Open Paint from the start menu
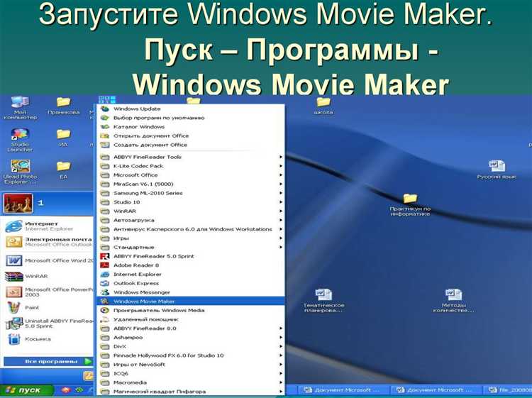Screen dimensions: 532x398 pyautogui.click(x=48, y=307)
